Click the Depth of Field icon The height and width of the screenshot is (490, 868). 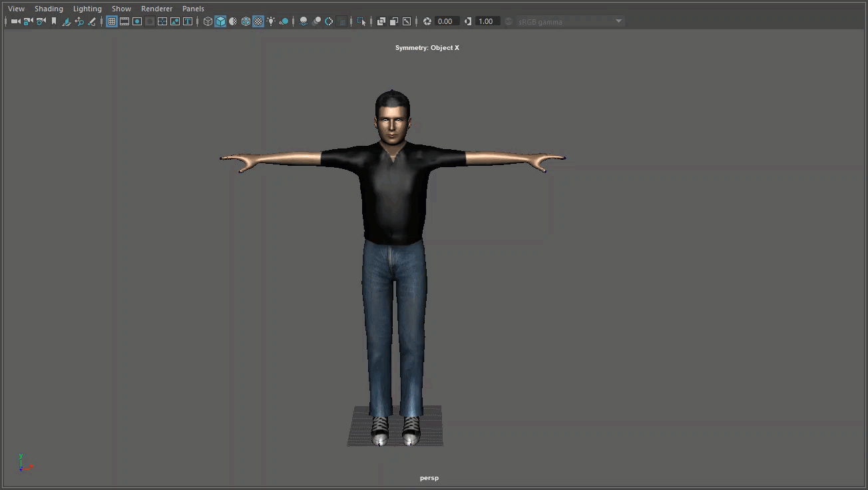[x=341, y=21]
